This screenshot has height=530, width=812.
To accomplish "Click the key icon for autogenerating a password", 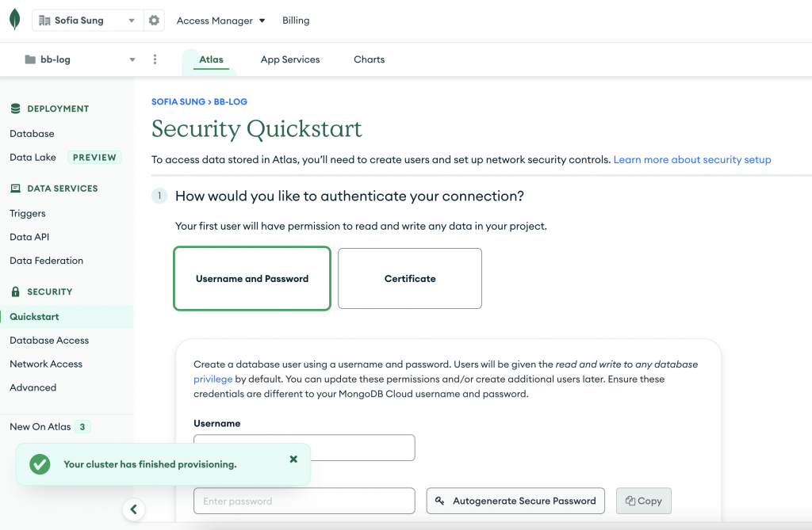I will (440, 501).
